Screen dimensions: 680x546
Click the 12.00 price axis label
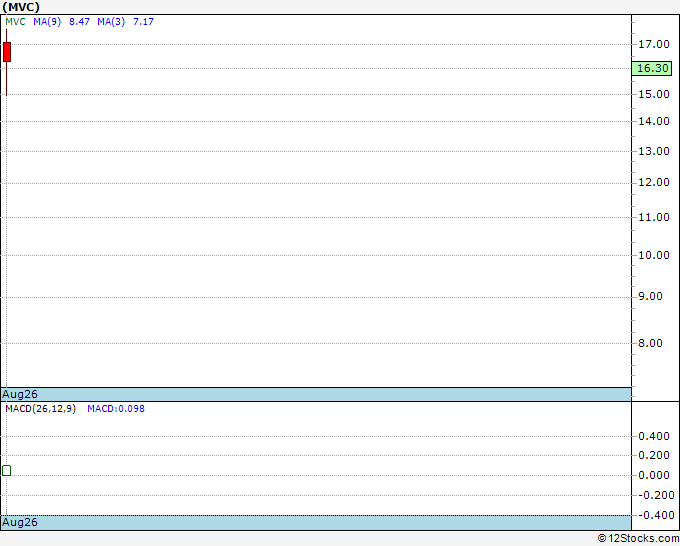point(654,182)
